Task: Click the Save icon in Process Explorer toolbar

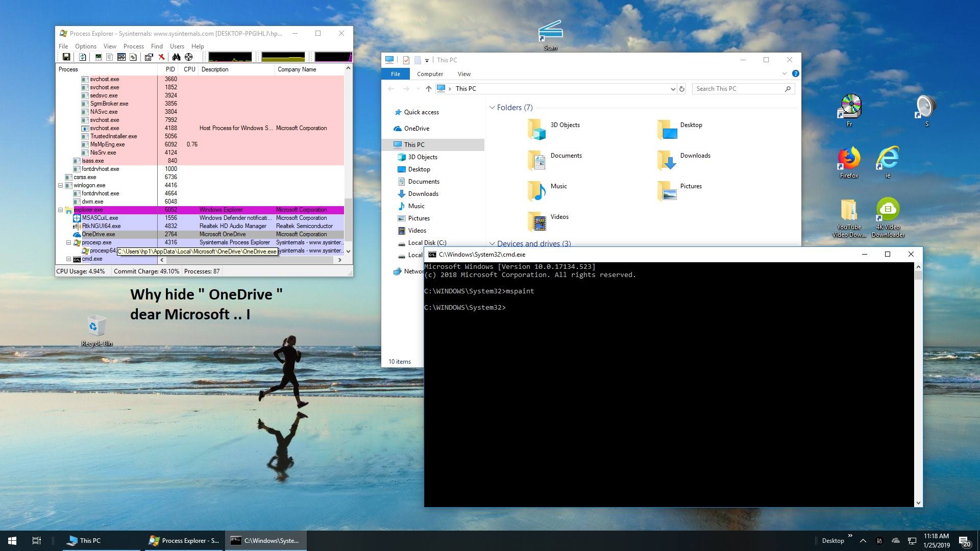Action: [66, 57]
